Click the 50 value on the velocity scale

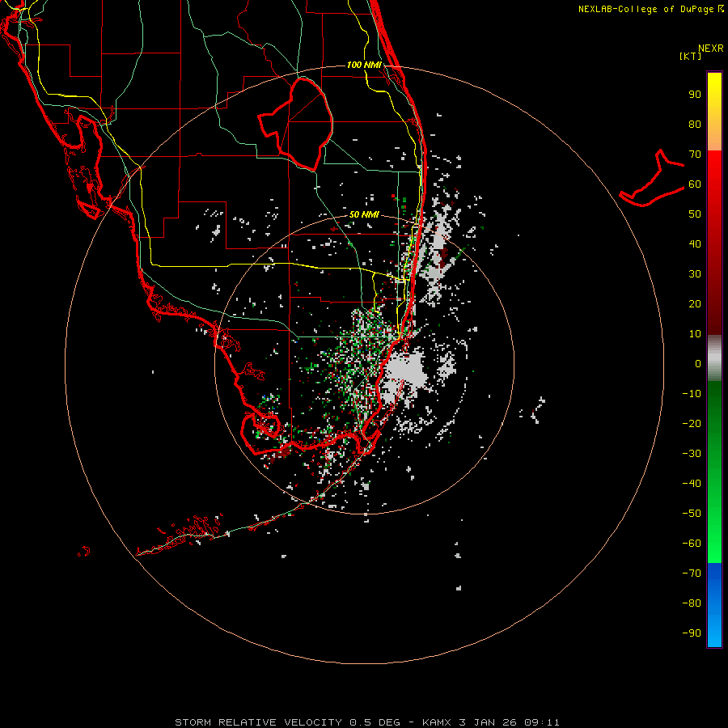click(x=695, y=214)
